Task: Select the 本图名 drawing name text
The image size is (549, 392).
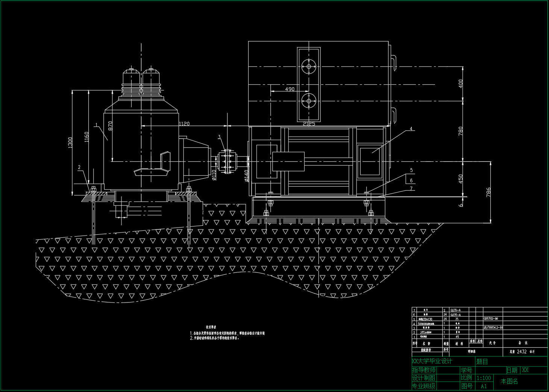Action: point(509,381)
